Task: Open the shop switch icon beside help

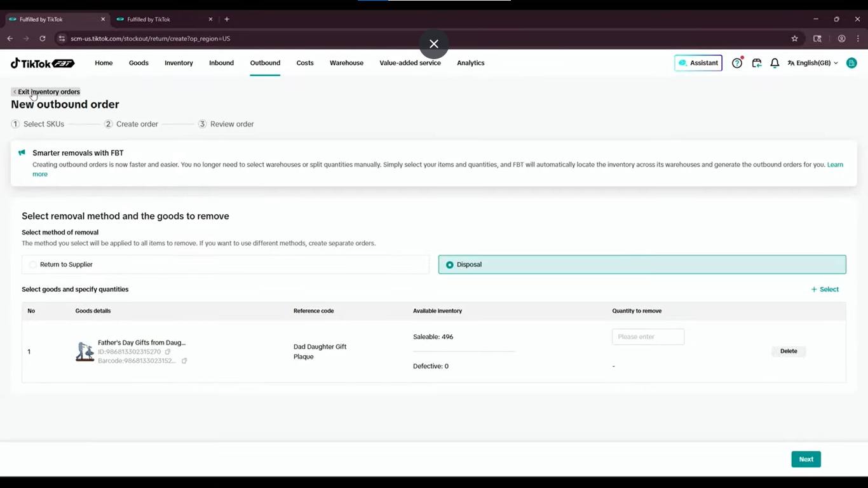Action: click(756, 63)
